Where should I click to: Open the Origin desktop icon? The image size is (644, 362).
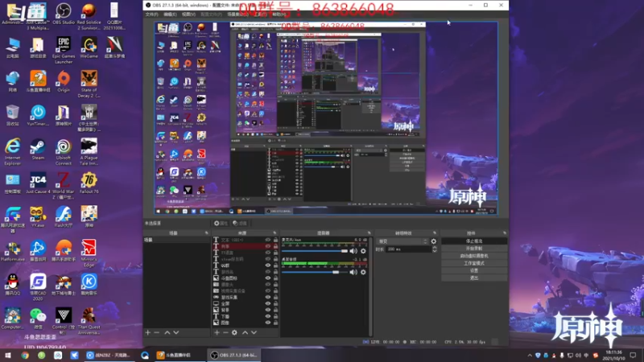point(64,81)
